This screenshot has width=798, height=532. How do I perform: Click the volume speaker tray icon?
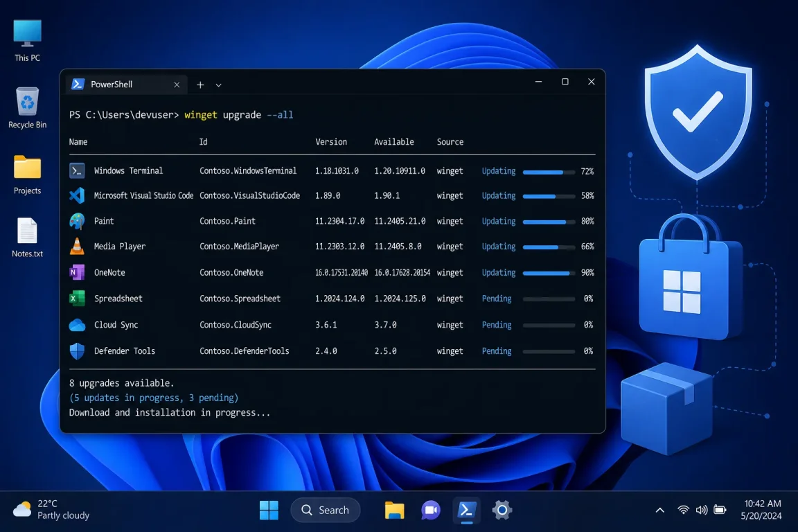[701, 510]
